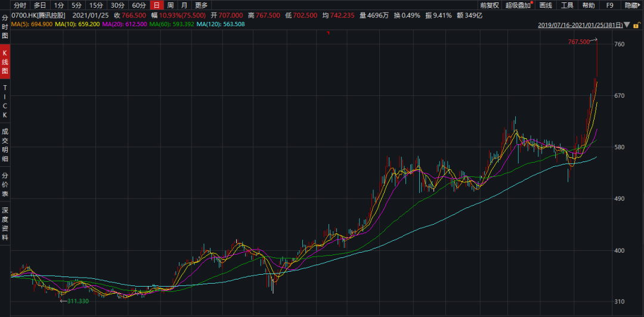Image resolution: width=644 pixels, height=317 pixels.
Task: Select K线图 in left sidebar
Action: pos(5,61)
